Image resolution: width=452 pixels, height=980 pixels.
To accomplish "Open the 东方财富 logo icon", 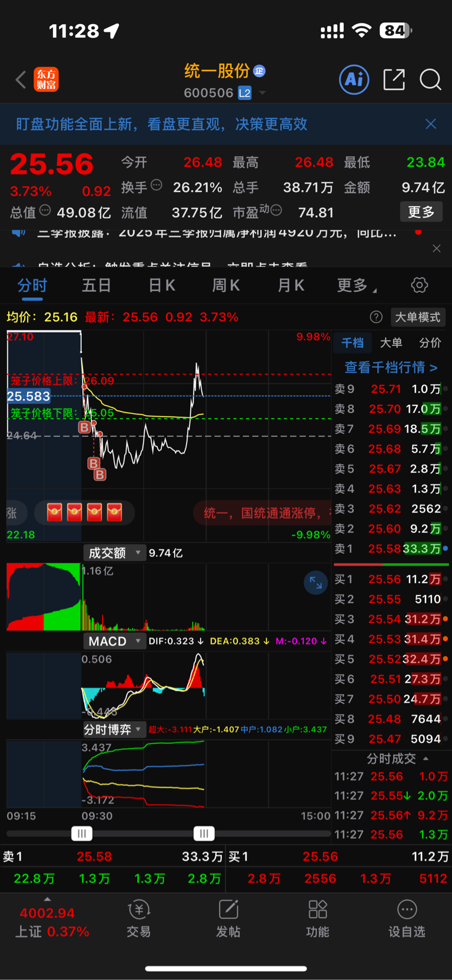I will [46, 79].
